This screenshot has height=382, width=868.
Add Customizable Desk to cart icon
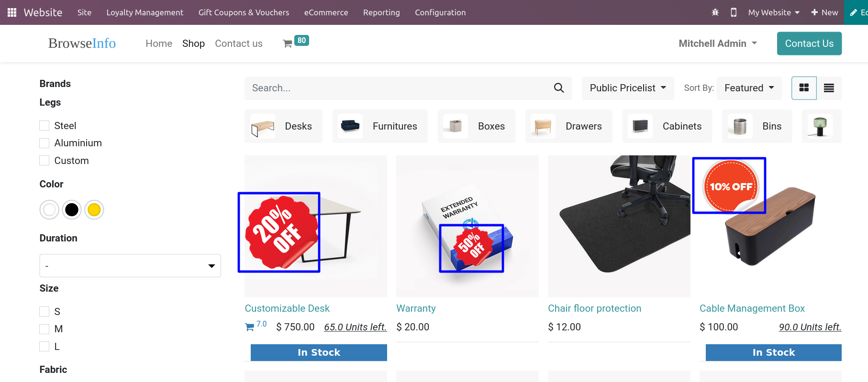pos(250,327)
